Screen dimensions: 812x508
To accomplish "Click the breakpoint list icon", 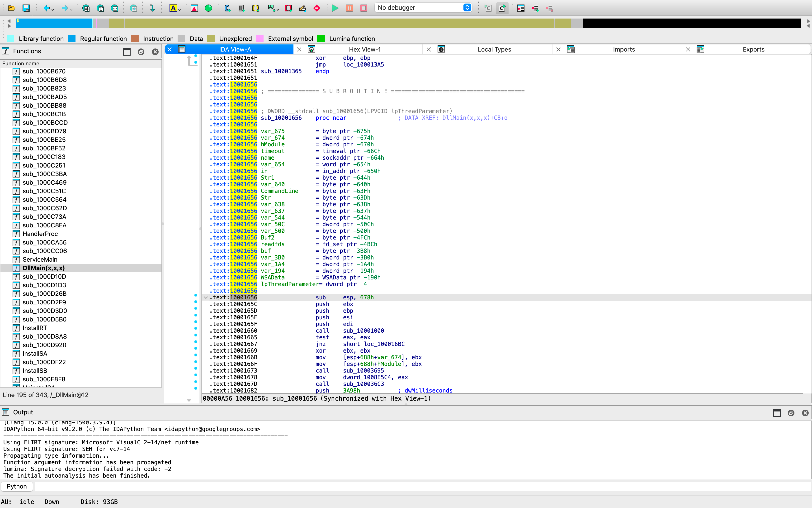I will coord(521,8).
